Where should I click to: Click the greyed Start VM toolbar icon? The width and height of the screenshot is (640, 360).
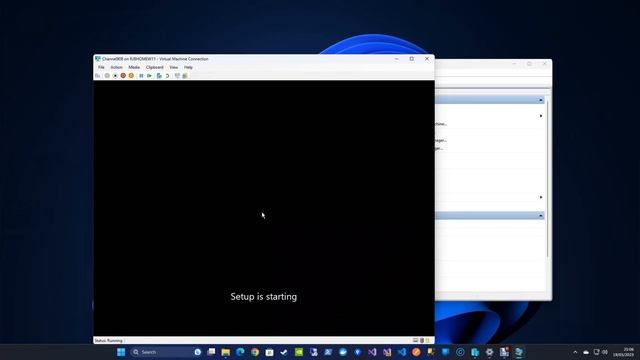107,76
